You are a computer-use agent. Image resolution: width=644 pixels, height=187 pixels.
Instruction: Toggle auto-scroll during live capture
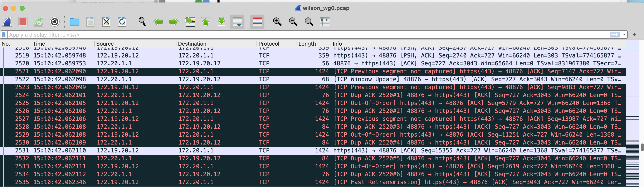point(237,22)
